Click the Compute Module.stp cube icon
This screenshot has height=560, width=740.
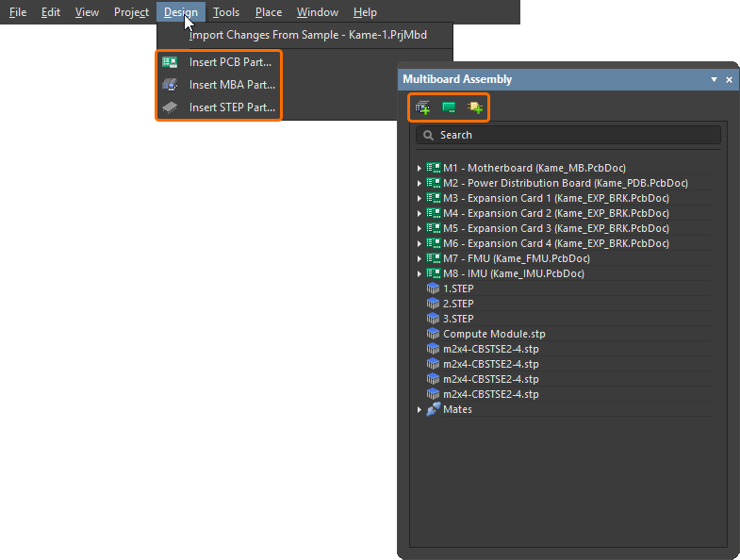point(434,334)
